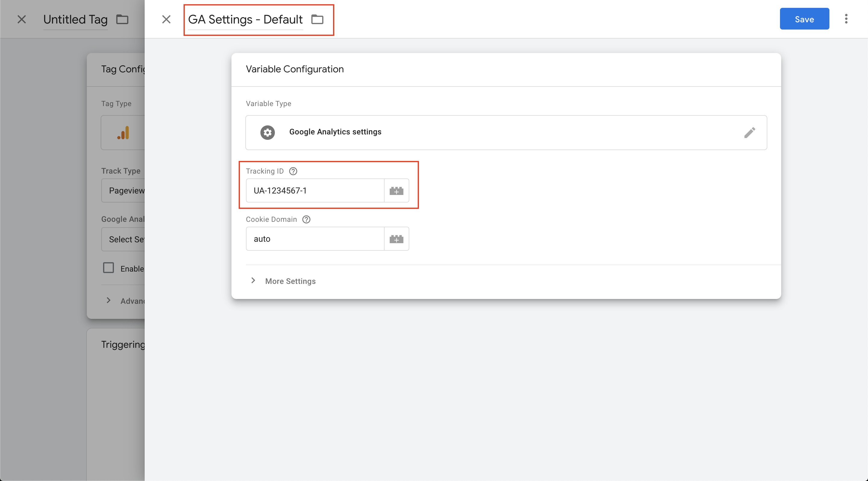Open Tracking ID help tooltip icon

click(293, 171)
